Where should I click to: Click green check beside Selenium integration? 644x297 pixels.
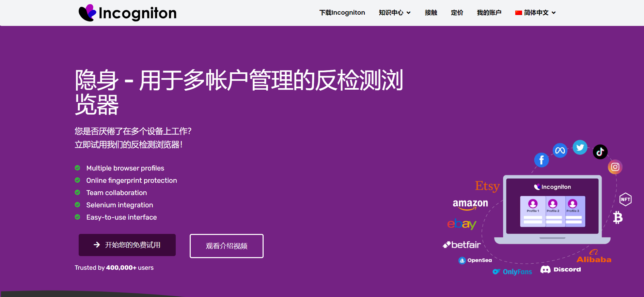pyautogui.click(x=77, y=205)
